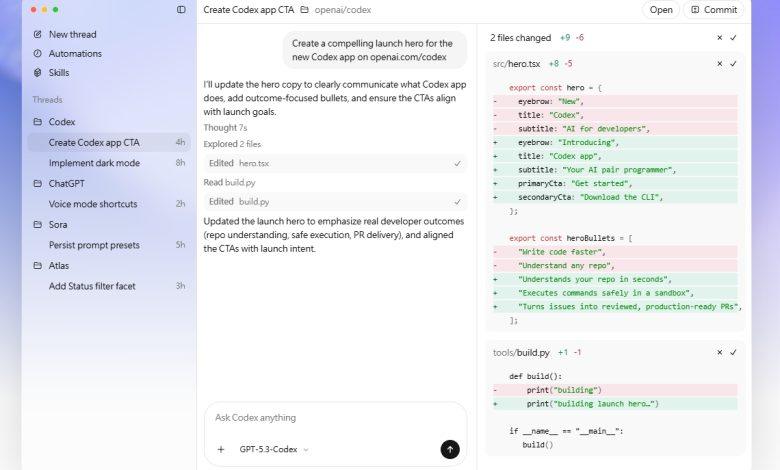Click the New thread icon
The height and width of the screenshot is (470, 780).
pos(38,34)
